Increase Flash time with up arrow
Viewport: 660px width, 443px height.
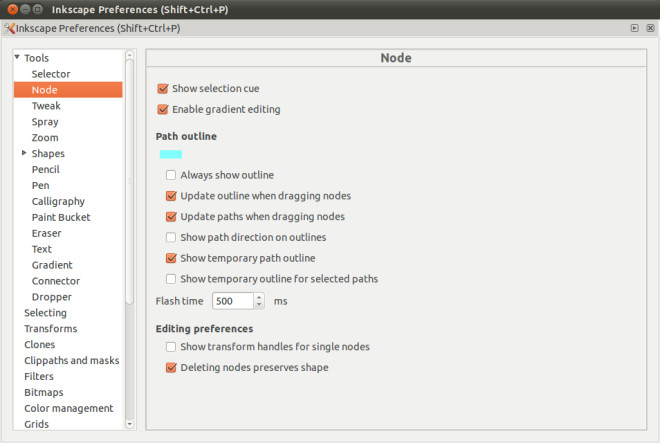pos(259,297)
